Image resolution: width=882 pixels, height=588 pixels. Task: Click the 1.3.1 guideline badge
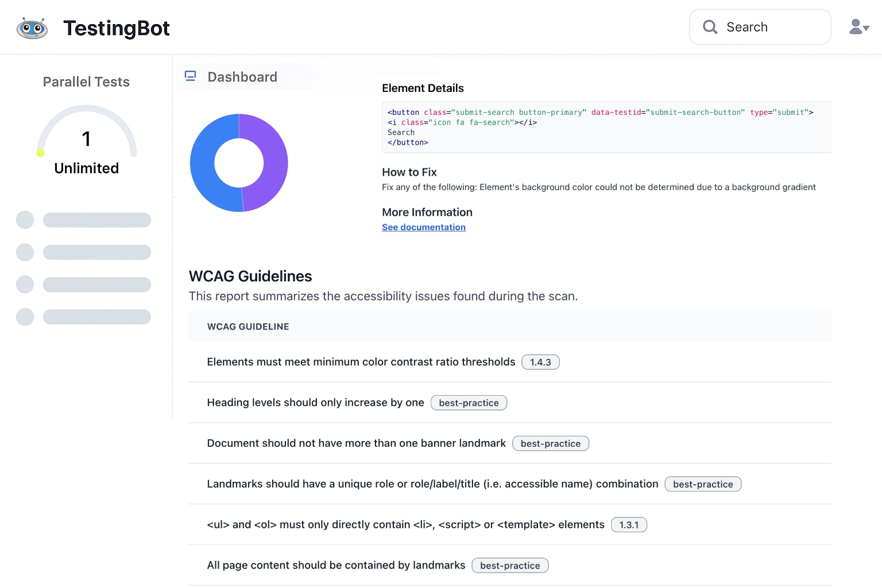pyautogui.click(x=629, y=525)
